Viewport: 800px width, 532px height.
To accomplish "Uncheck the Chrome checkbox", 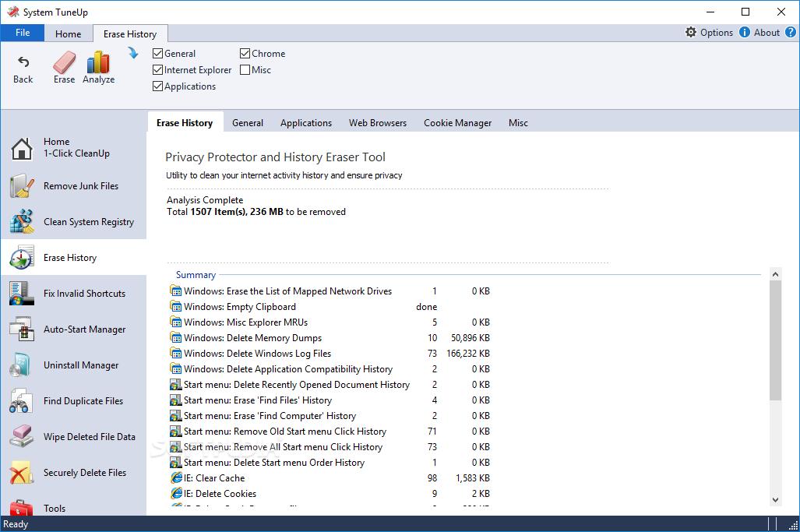I will [x=245, y=53].
